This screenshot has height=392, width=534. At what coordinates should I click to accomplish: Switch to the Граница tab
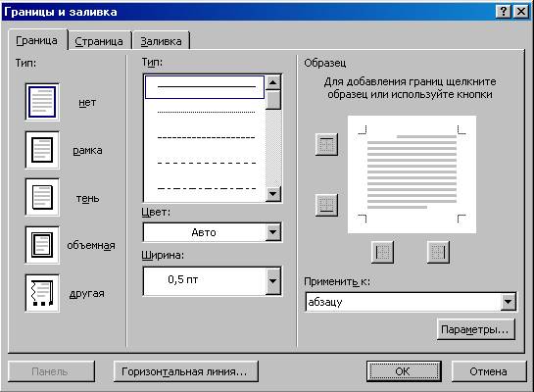pos(37,40)
